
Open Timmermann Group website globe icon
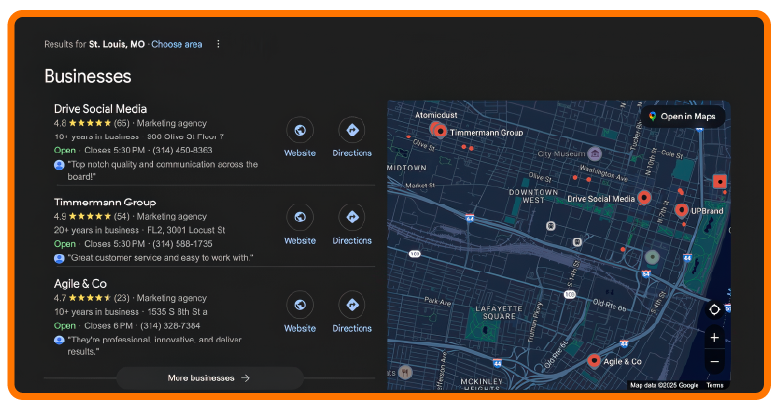(x=299, y=217)
